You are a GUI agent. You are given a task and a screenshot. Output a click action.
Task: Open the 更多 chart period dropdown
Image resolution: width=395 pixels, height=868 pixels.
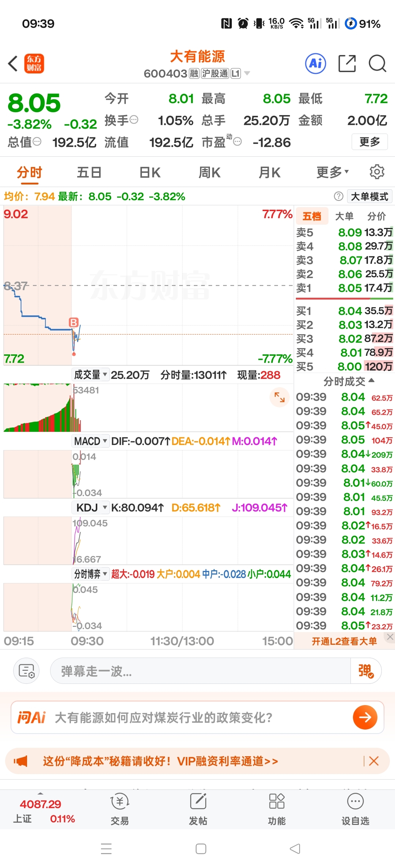point(332,172)
